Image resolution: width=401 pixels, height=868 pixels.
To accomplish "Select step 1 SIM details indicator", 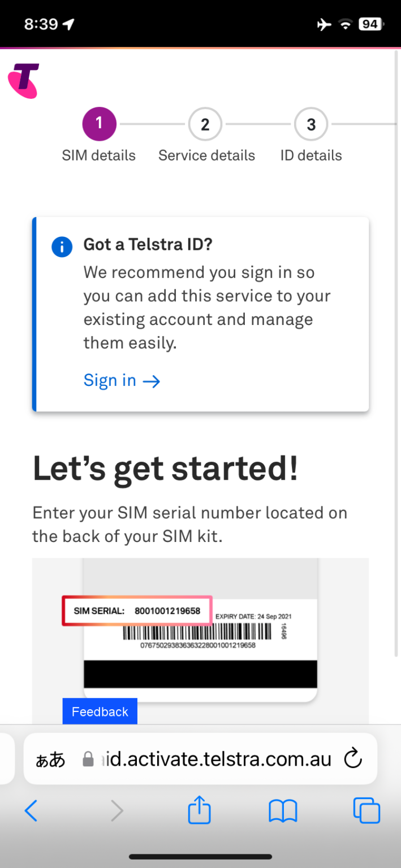I will [99, 124].
